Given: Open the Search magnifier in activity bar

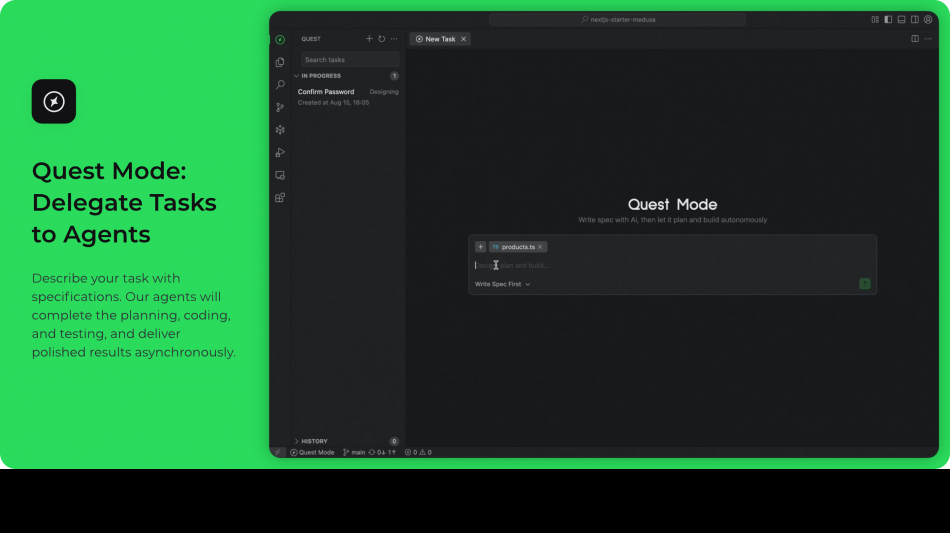Looking at the screenshot, I should (280, 85).
